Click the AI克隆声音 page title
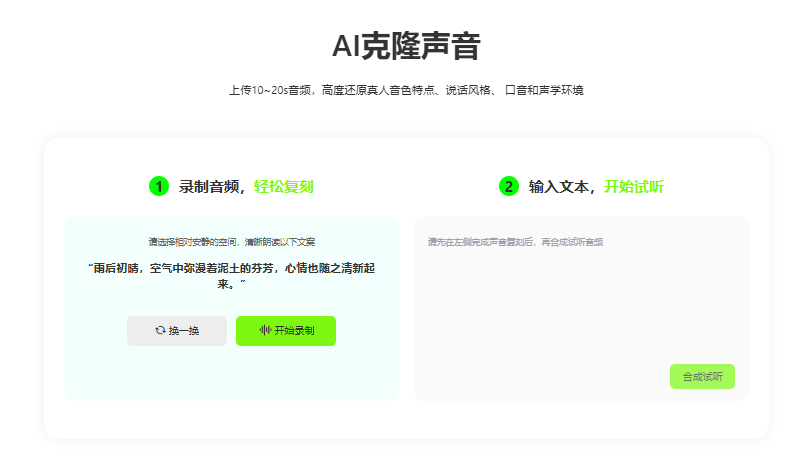 407,46
